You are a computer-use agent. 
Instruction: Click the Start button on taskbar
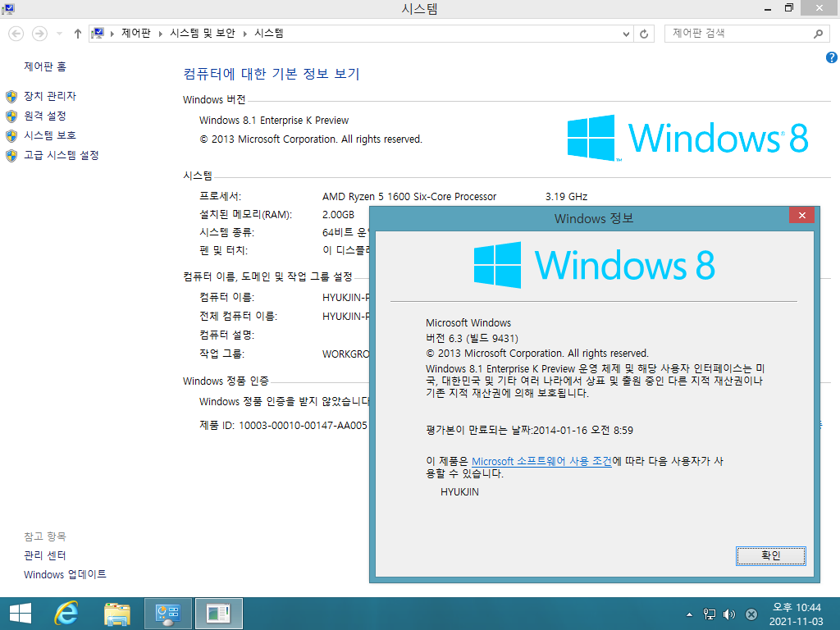pyautogui.click(x=21, y=614)
